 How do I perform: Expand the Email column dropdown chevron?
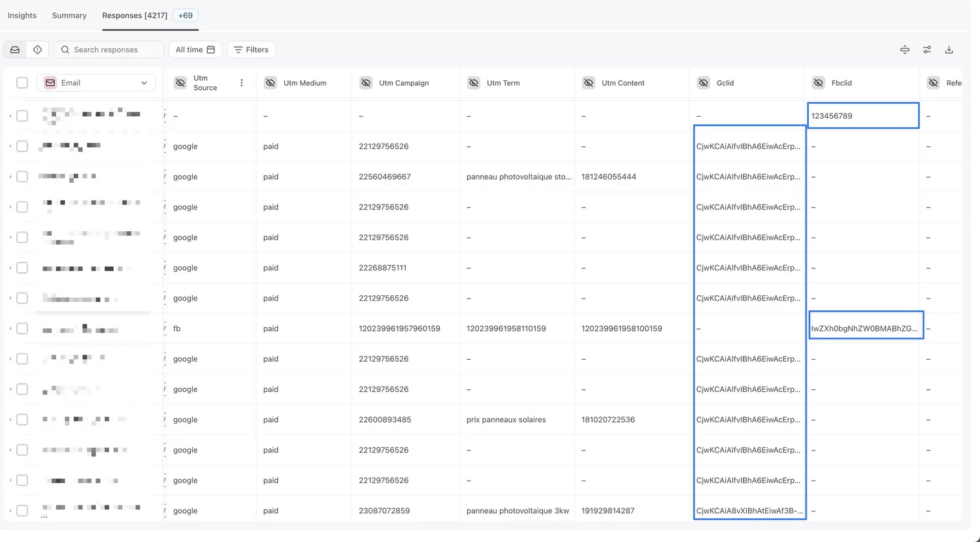pyautogui.click(x=144, y=82)
